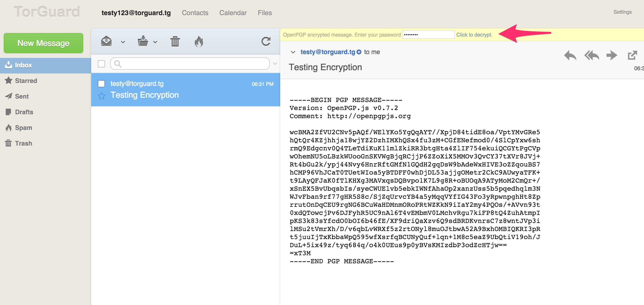The image size is (644, 305).
Task: Reply to all recipients
Action: (592, 55)
